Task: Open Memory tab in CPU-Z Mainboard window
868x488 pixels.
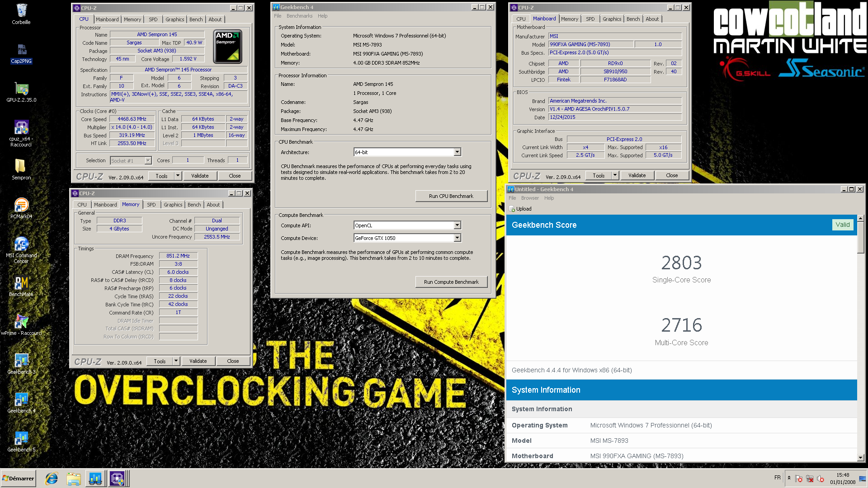Action: coord(569,19)
